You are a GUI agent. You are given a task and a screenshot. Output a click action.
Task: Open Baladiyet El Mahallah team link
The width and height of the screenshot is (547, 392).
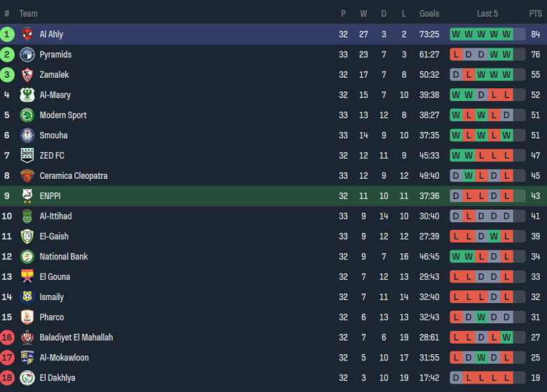76,337
